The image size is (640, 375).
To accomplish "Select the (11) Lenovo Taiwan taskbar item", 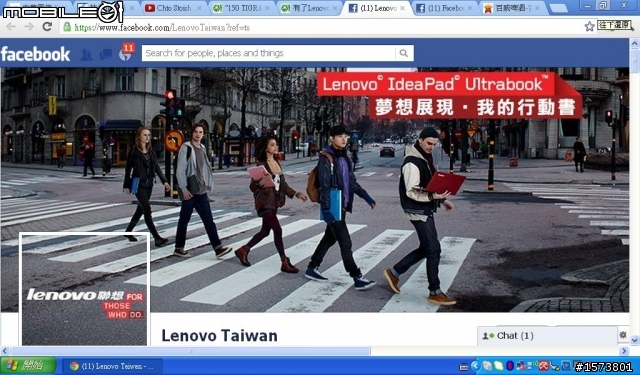I will point(113,366).
